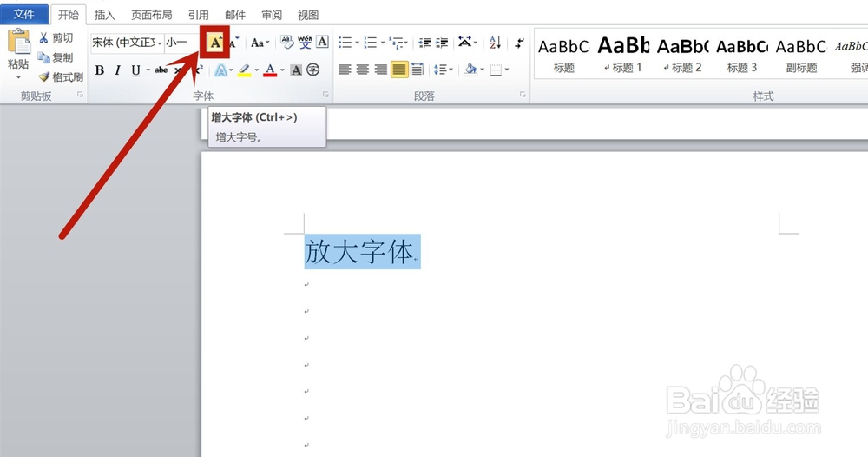Viewport: 868px width, 457px height.
Task: Open the Text Effects glowing A icon
Action: pyautogui.click(x=220, y=70)
